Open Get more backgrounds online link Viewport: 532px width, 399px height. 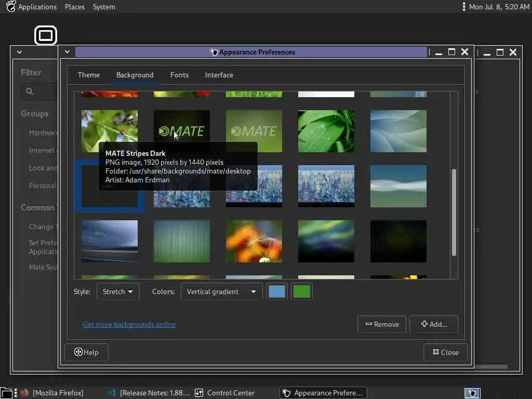[129, 324]
